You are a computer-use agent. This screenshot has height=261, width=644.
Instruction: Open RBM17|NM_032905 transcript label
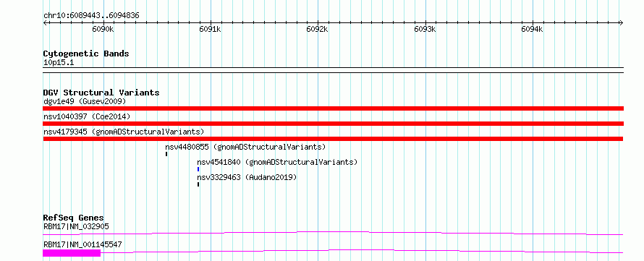tap(76, 226)
